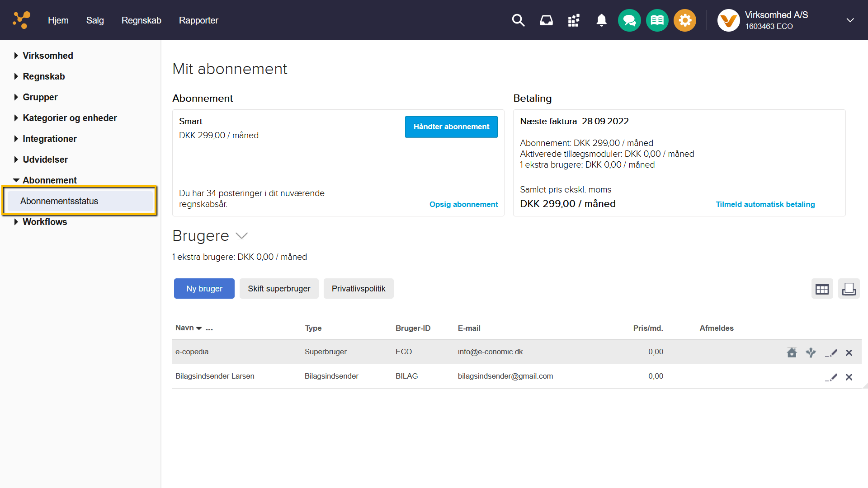
Task: Click the notifications bell icon
Action: (601, 20)
